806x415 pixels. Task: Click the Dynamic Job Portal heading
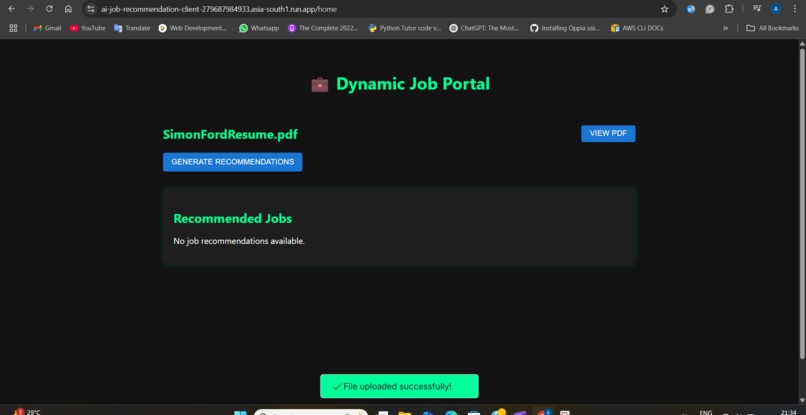point(413,84)
